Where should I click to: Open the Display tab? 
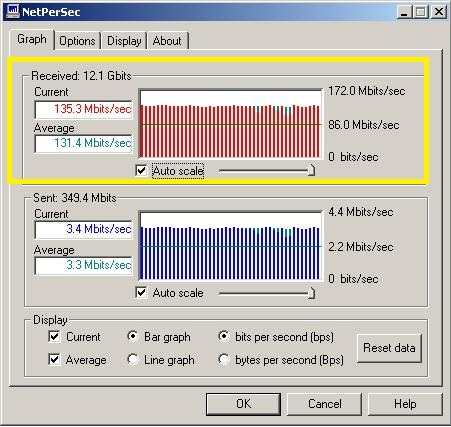click(x=124, y=41)
